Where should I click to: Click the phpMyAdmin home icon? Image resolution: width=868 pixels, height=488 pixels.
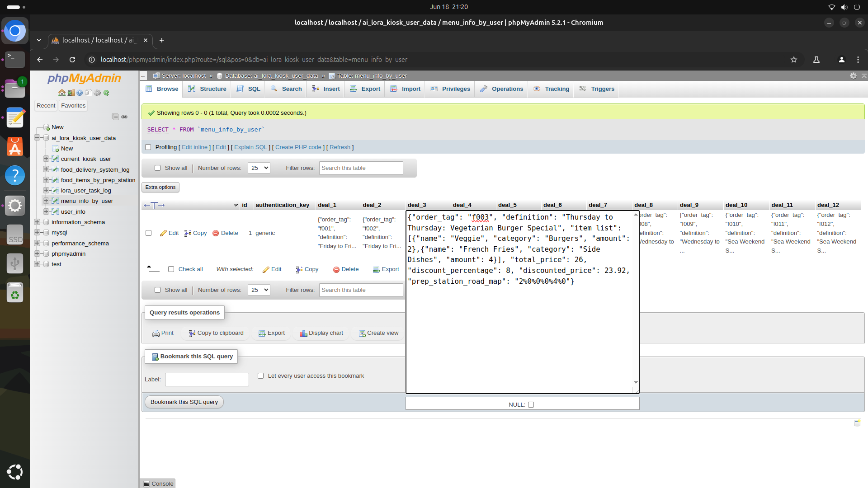(62, 93)
